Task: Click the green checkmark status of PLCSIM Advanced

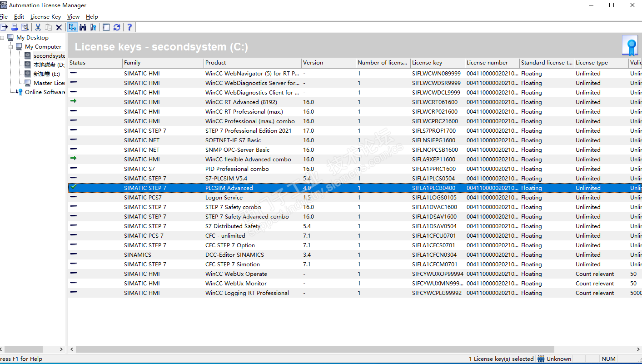Action: click(74, 188)
